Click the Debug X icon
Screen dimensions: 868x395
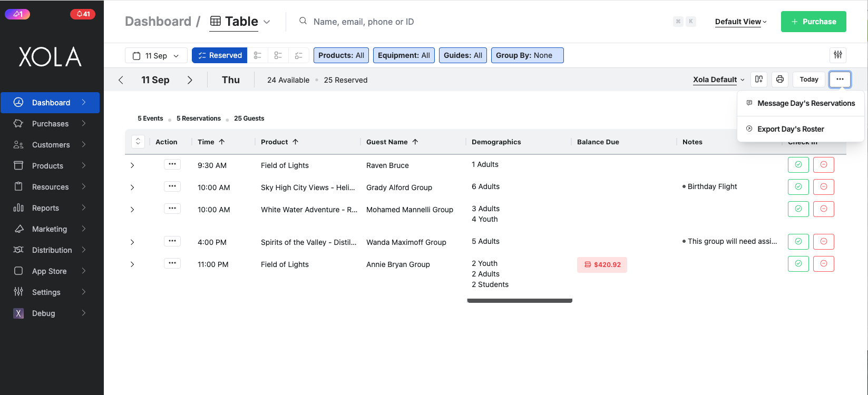click(x=18, y=313)
